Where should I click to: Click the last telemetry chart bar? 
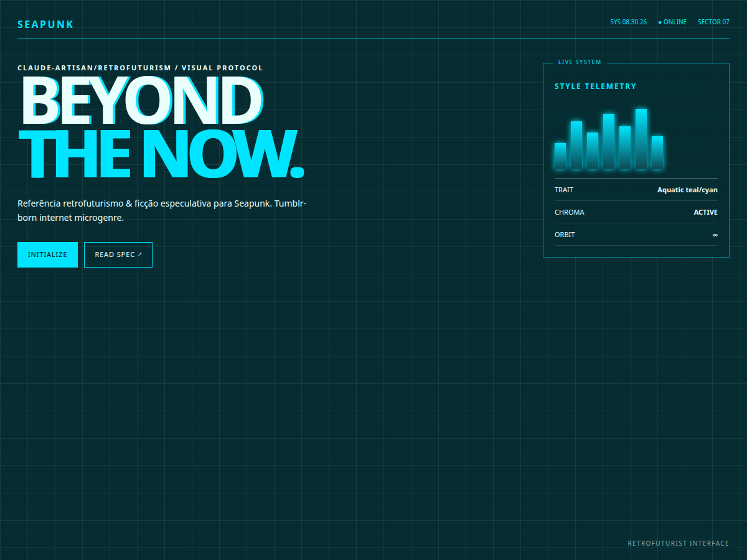click(657, 152)
